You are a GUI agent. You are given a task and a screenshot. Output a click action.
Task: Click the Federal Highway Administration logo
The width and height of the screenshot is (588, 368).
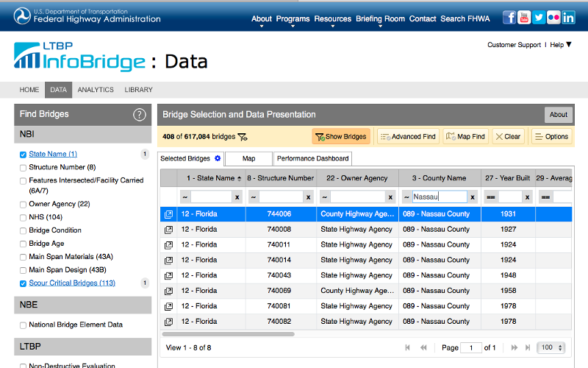87,16
